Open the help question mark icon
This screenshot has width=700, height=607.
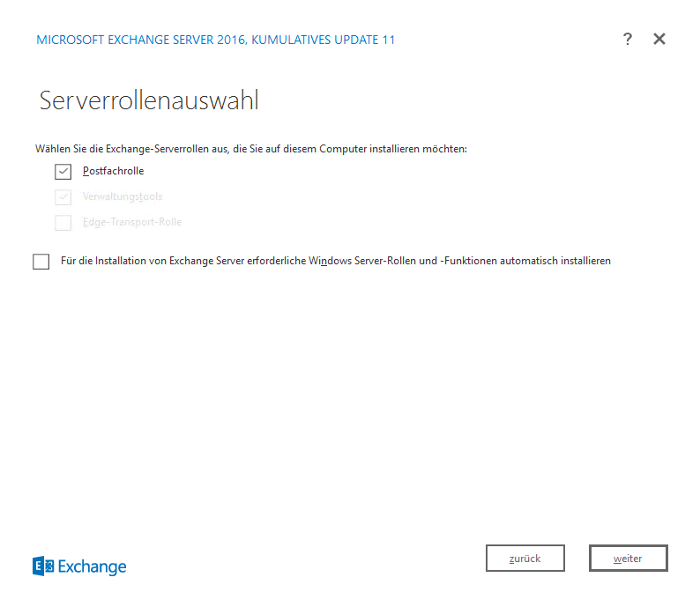pos(627,40)
